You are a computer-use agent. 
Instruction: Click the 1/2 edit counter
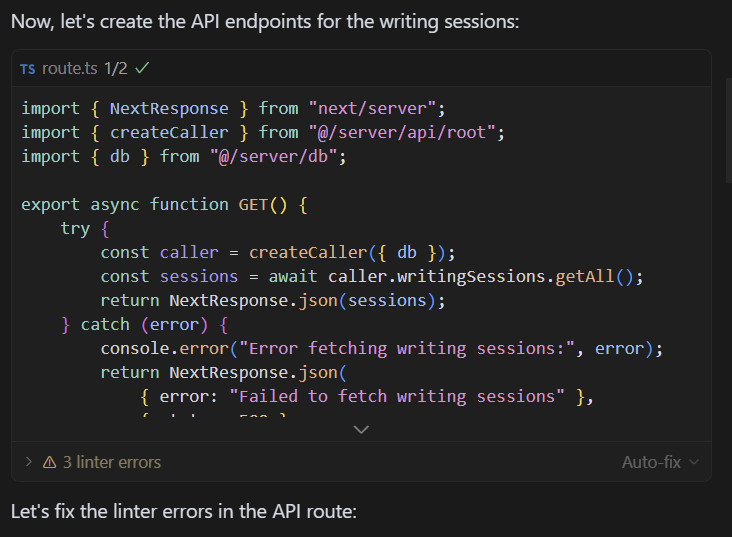pyautogui.click(x=115, y=69)
